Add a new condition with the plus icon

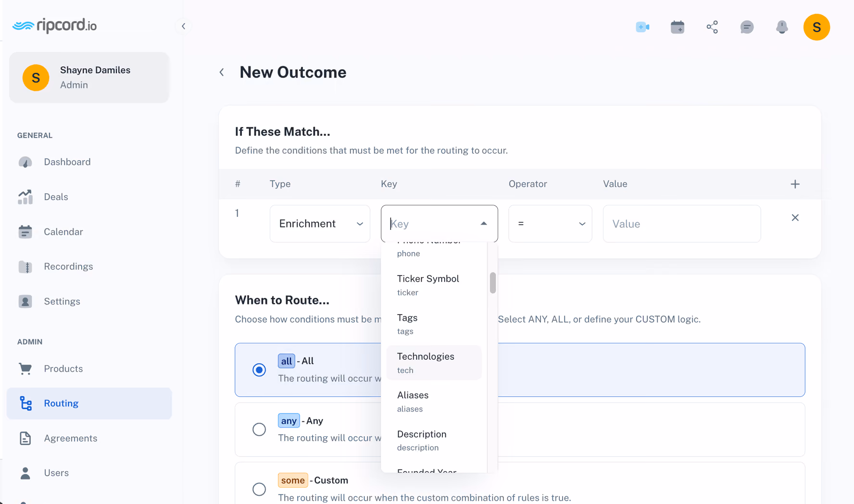point(795,184)
